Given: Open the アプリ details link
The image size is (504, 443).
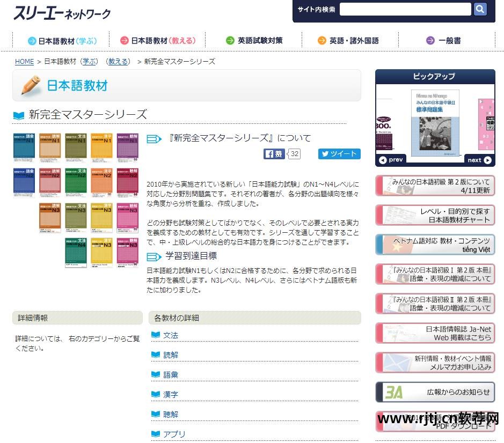Looking at the screenshot, I should pyautogui.click(x=174, y=434).
